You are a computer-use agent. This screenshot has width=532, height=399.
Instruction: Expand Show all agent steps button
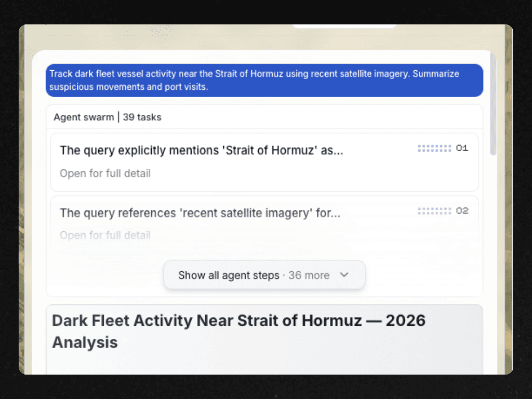tap(264, 275)
